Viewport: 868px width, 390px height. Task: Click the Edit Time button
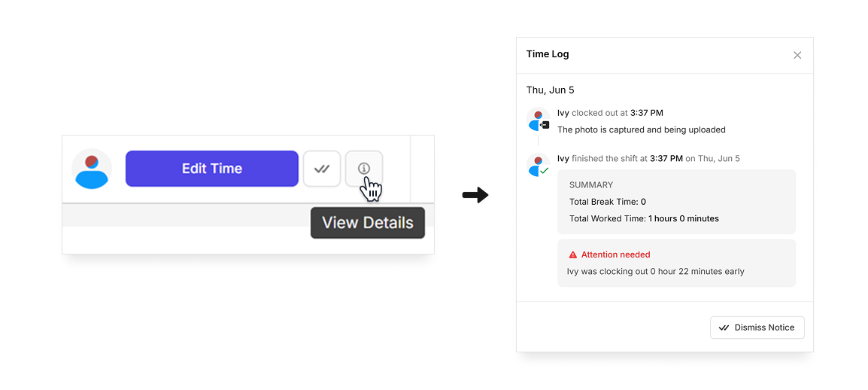click(212, 169)
